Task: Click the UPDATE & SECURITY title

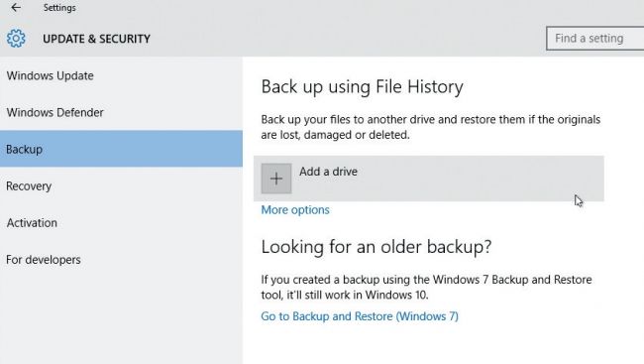Action: pyautogui.click(x=96, y=39)
